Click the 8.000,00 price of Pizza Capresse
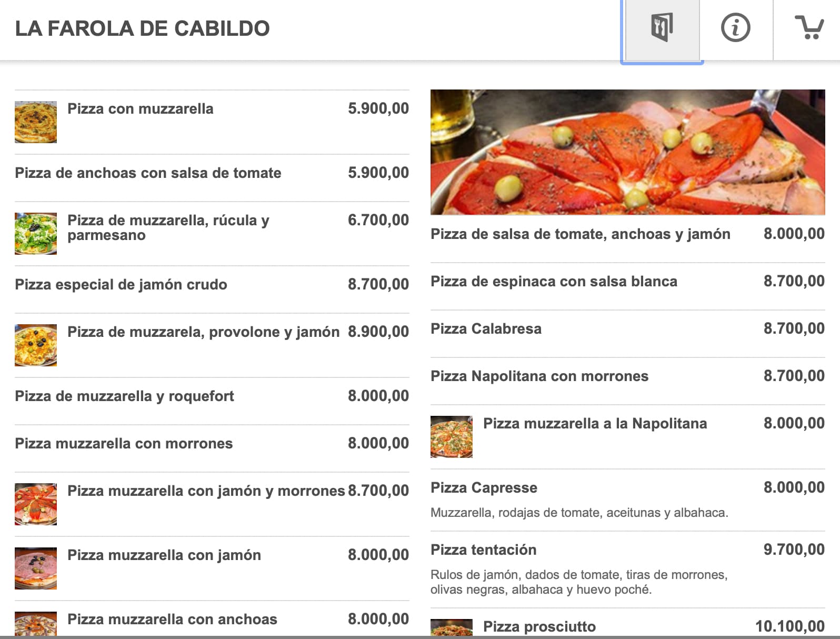The width and height of the screenshot is (840, 639). [794, 487]
